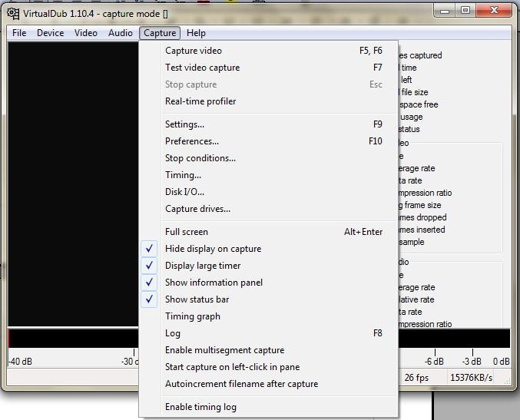Close the open Capture menu
The image size is (520, 420).
(160, 33)
